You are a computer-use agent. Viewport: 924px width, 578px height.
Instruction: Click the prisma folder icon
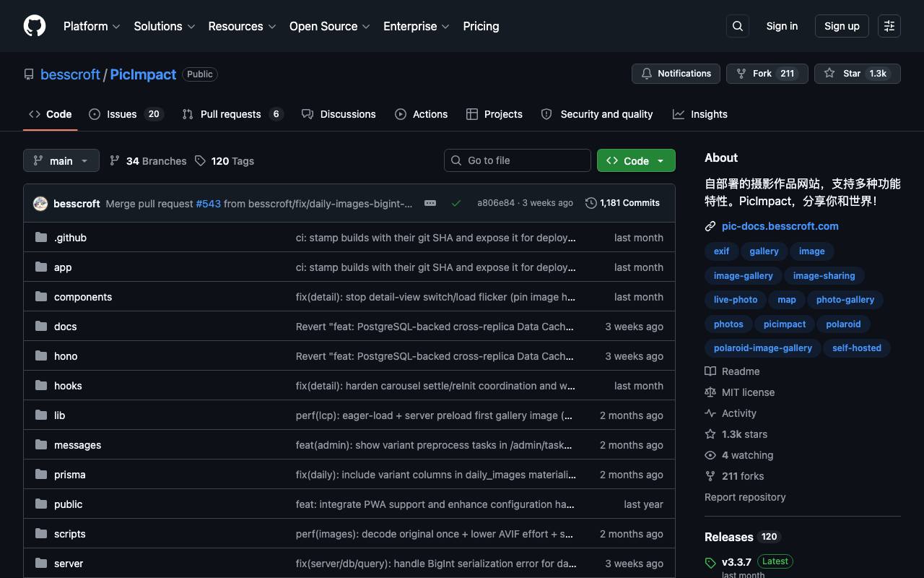point(41,474)
